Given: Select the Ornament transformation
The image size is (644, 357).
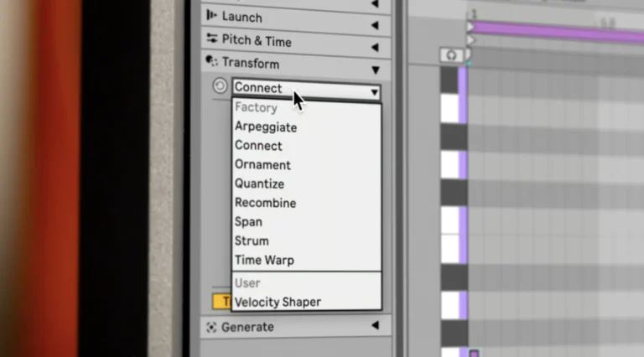Looking at the screenshot, I should click(306, 165).
